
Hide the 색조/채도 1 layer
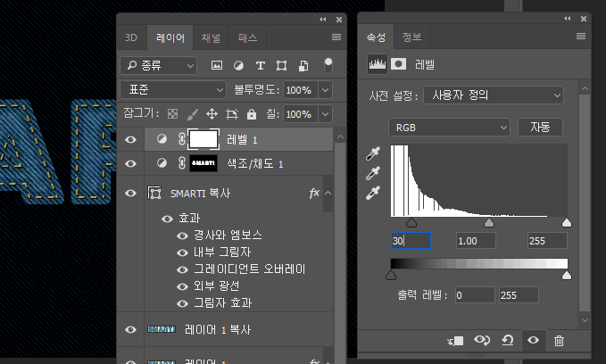pyautogui.click(x=130, y=163)
